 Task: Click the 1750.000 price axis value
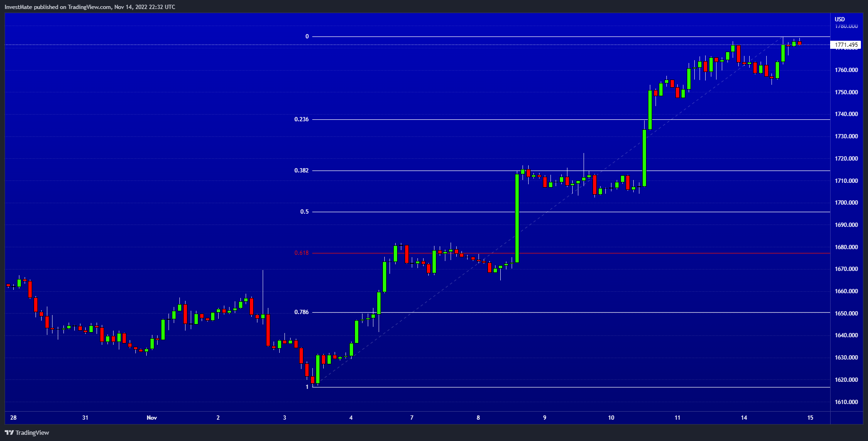coord(846,92)
